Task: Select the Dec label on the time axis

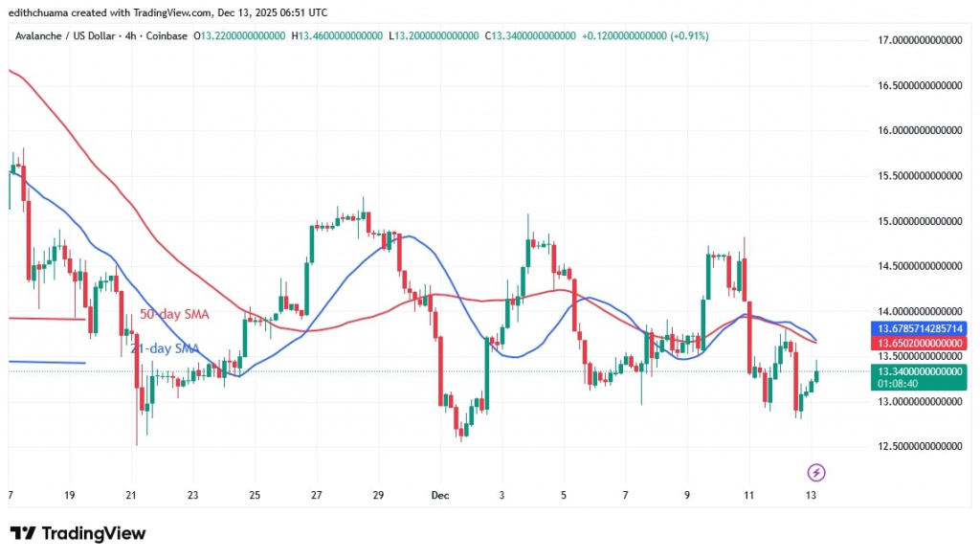Action: coord(439,496)
